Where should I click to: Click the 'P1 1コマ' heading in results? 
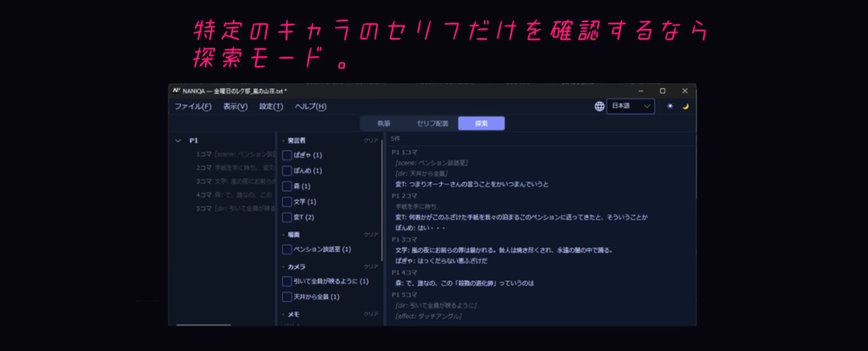pyautogui.click(x=404, y=153)
